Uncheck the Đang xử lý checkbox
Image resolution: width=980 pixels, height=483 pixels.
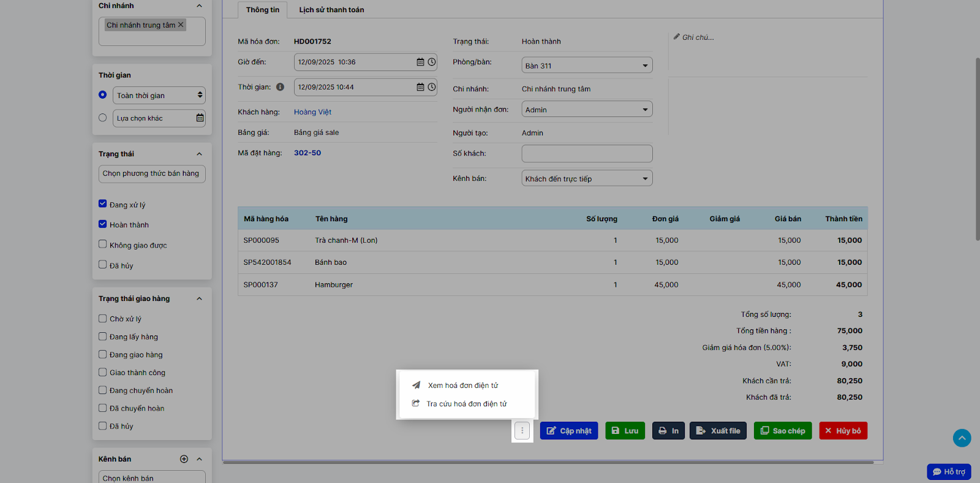[103, 204]
